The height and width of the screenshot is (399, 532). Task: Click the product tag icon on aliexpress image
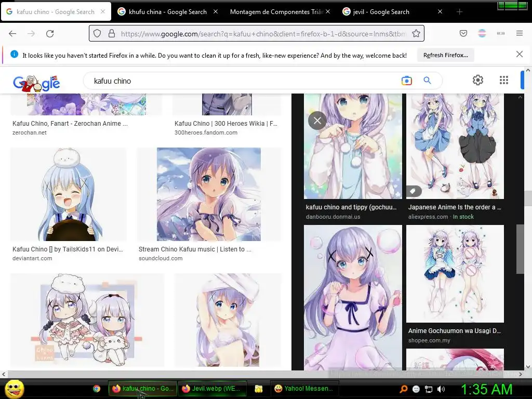[414, 191]
